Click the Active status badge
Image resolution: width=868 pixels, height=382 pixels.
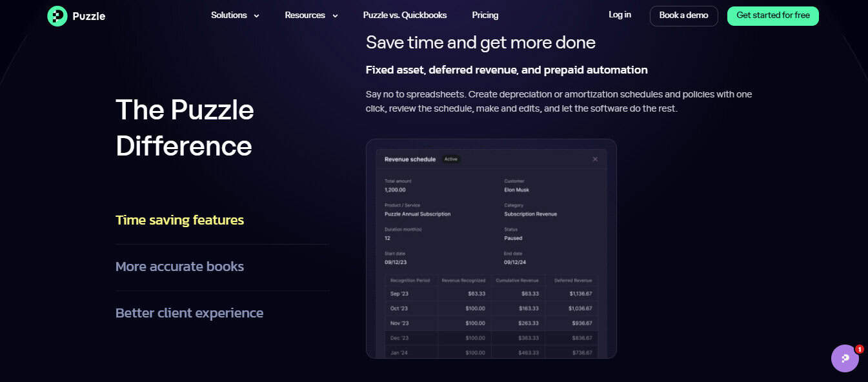tap(450, 159)
